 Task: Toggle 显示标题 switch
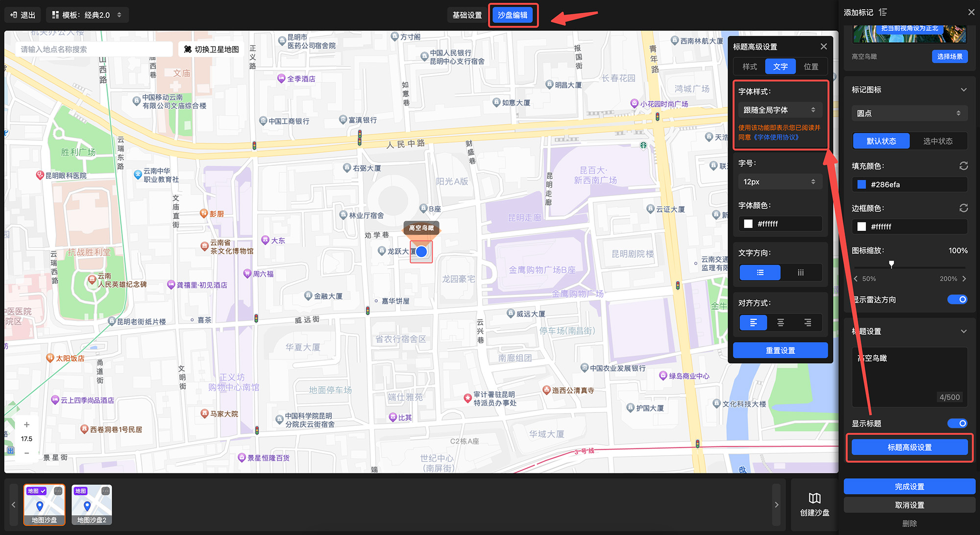957,423
